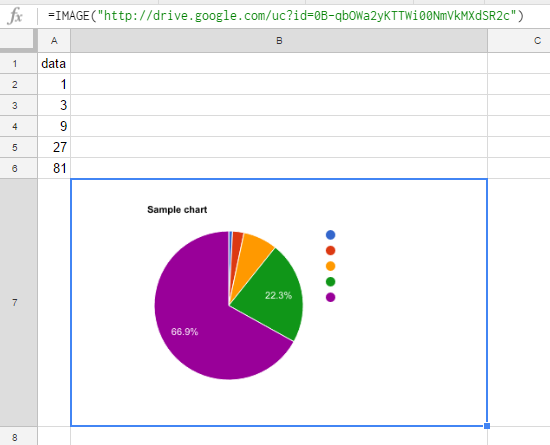Click the "Sample chart" title
The height and width of the screenshot is (445, 550).
(x=177, y=210)
